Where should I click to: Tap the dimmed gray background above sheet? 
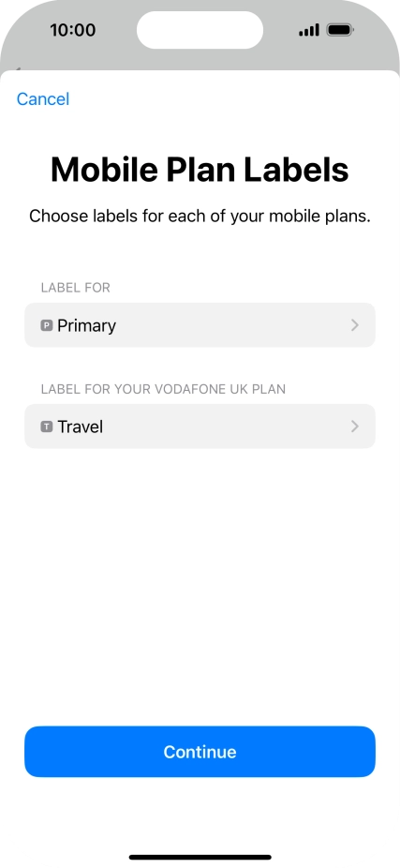coord(200,60)
